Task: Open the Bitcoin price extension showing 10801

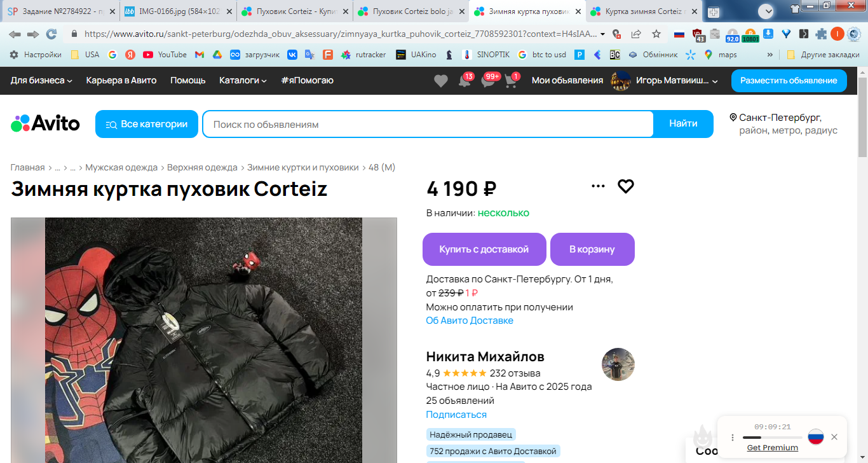Action: click(750, 35)
